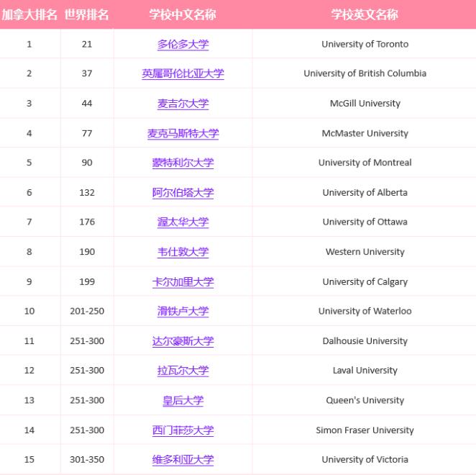Click world rank cell 37
476x475 pixels.
click(x=87, y=73)
